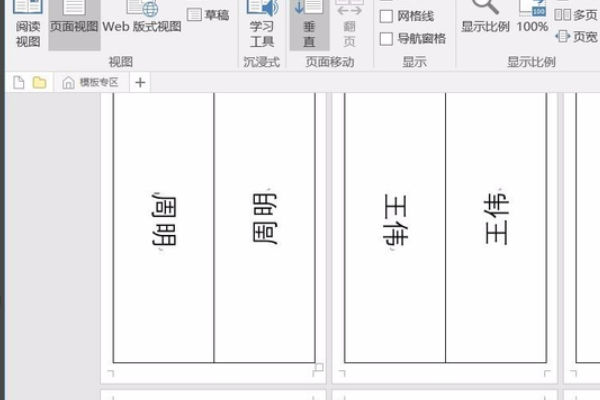Open the Zoom dialog (显示比例)
Screen dimensions: 600x400
(x=485, y=17)
